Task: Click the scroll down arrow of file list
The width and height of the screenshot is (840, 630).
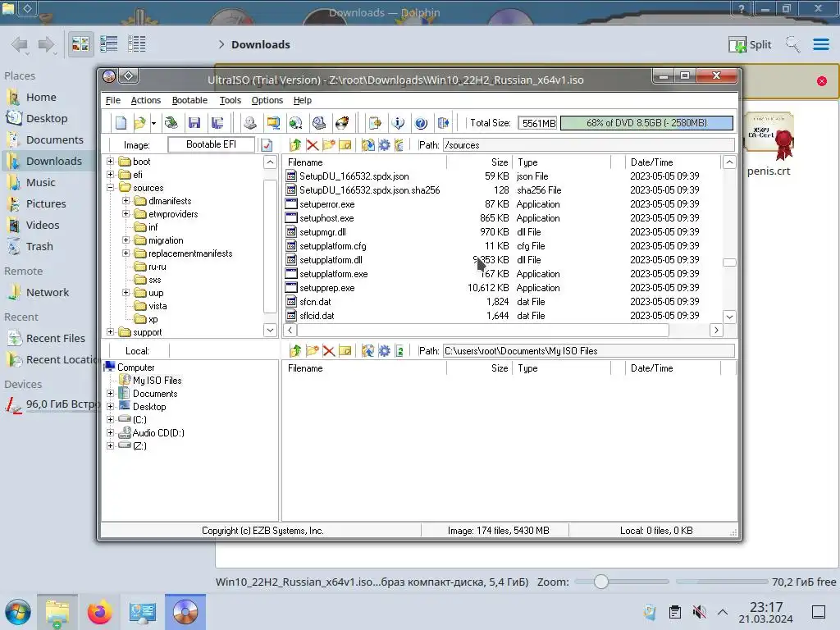Action: 729,317
